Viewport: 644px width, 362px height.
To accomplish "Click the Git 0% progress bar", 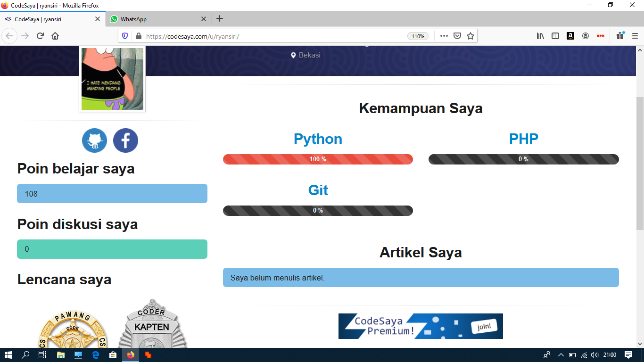I will click(x=318, y=211).
